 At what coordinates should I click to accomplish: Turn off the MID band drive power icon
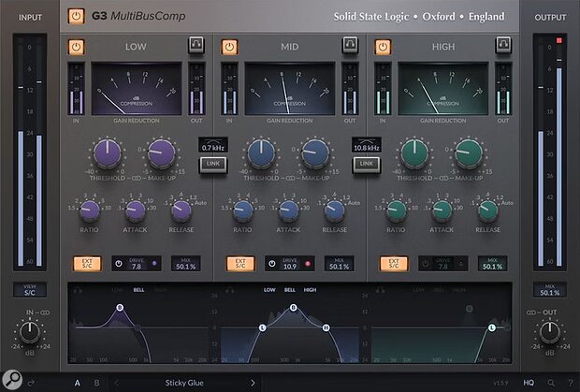[272, 264]
